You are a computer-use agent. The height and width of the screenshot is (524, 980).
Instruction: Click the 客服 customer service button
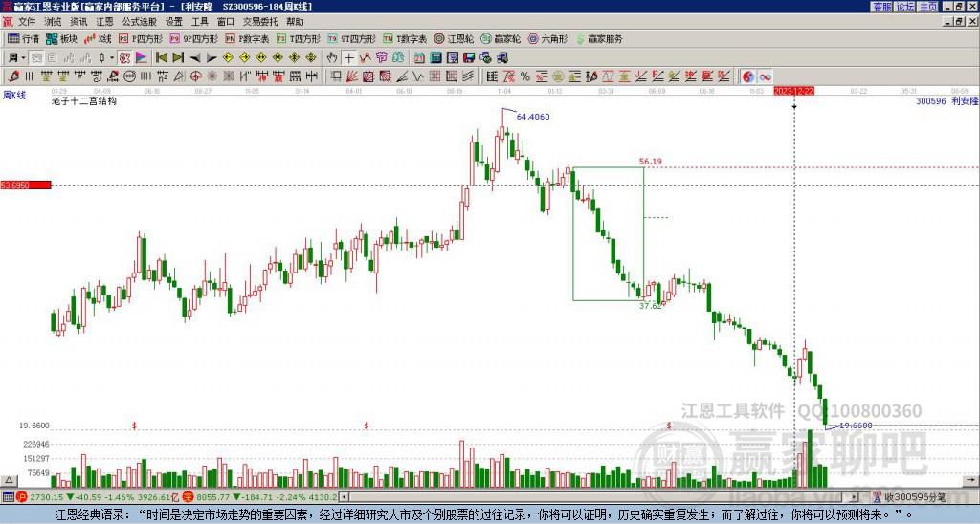[x=882, y=7]
